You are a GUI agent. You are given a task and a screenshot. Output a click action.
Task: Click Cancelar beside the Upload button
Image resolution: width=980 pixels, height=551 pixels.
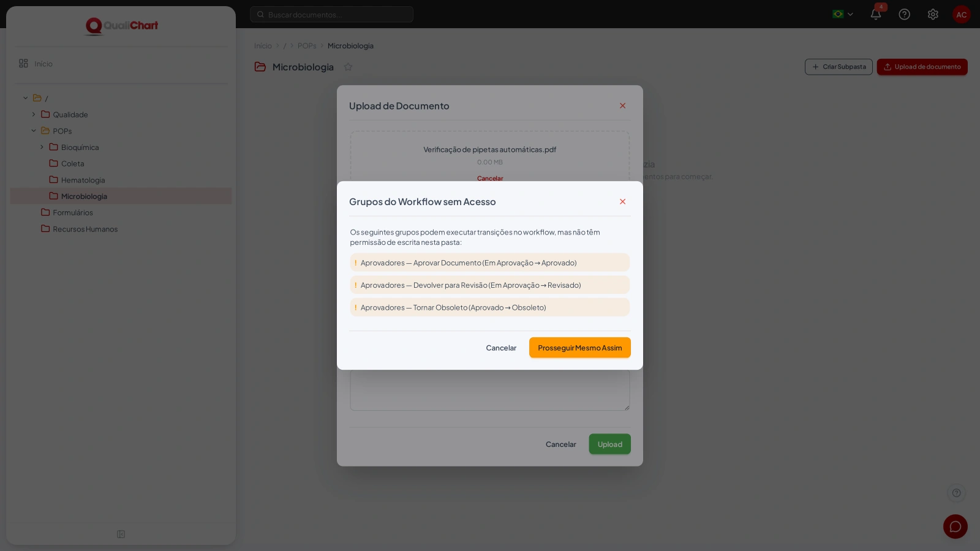tap(560, 444)
